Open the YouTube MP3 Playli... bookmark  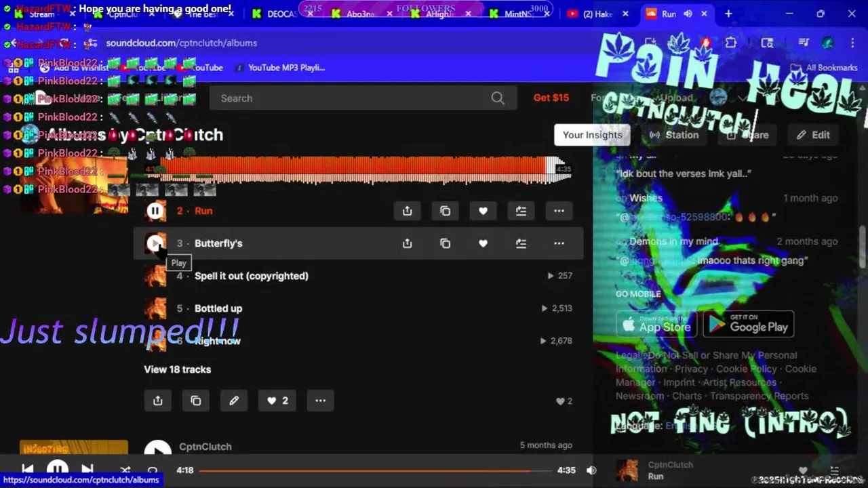[279, 68]
